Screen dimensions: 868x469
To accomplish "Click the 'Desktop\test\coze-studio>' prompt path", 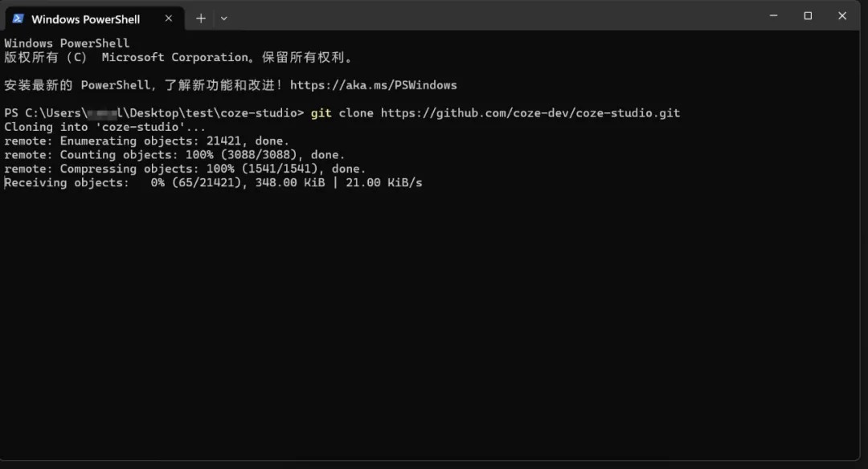I will point(217,112).
